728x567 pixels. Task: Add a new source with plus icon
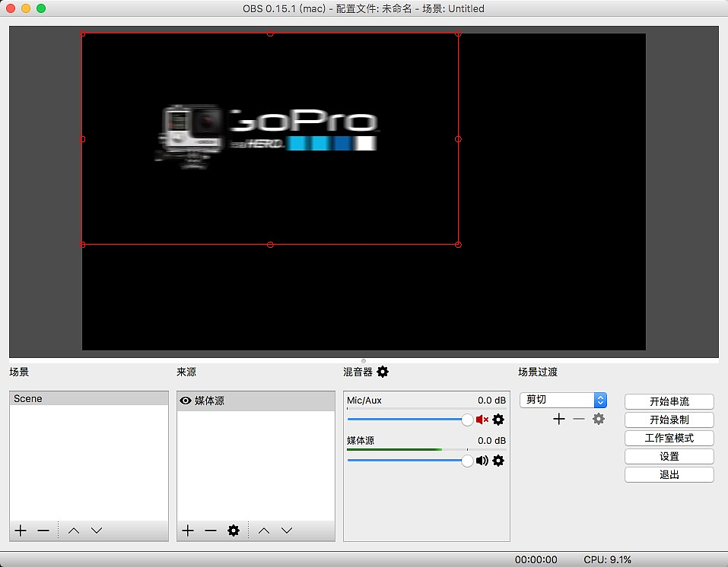point(188,531)
